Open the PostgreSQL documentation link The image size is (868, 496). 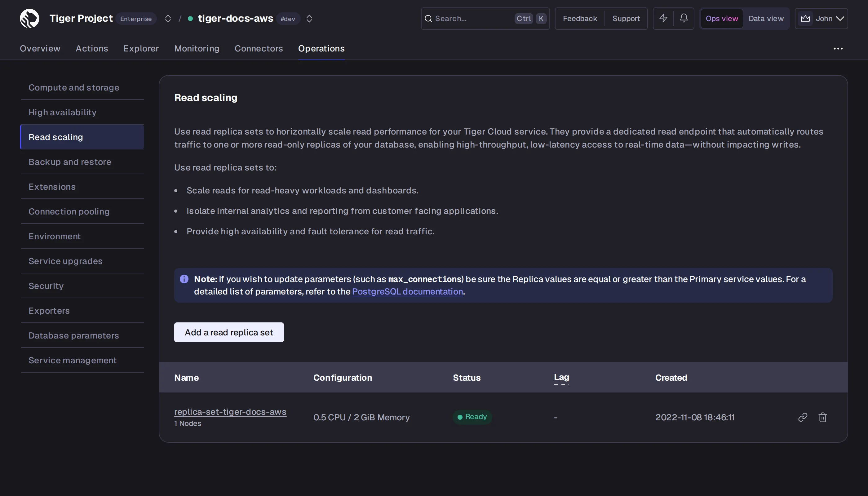point(407,292)
